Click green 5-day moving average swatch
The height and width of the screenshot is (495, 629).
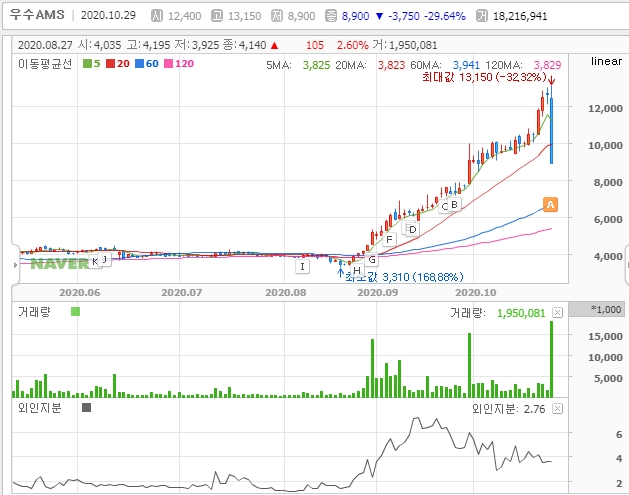(87, 63)
